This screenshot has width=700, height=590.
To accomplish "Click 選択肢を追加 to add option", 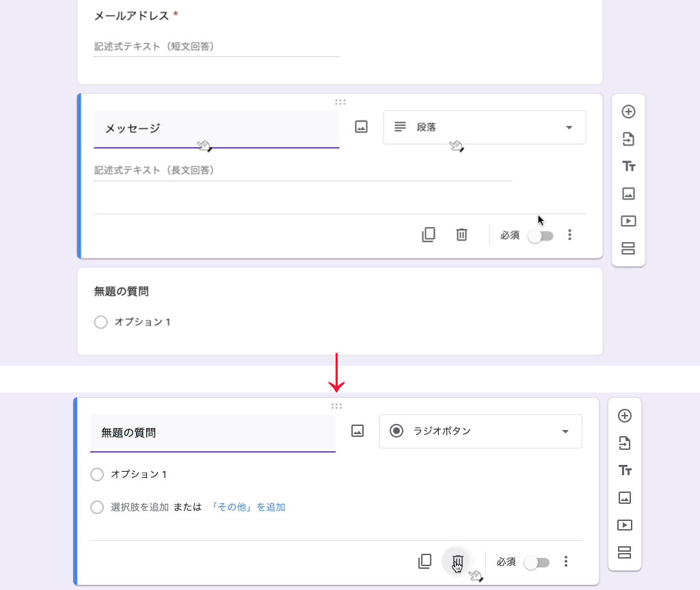I will click(x=139, y=507).
